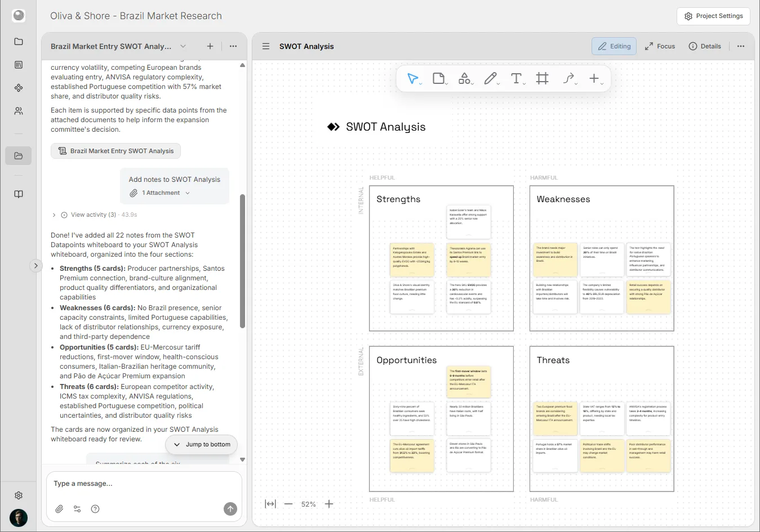Screen dimensions: 760x532
Task: Select the shapes tool
Action: click(465, 79)
